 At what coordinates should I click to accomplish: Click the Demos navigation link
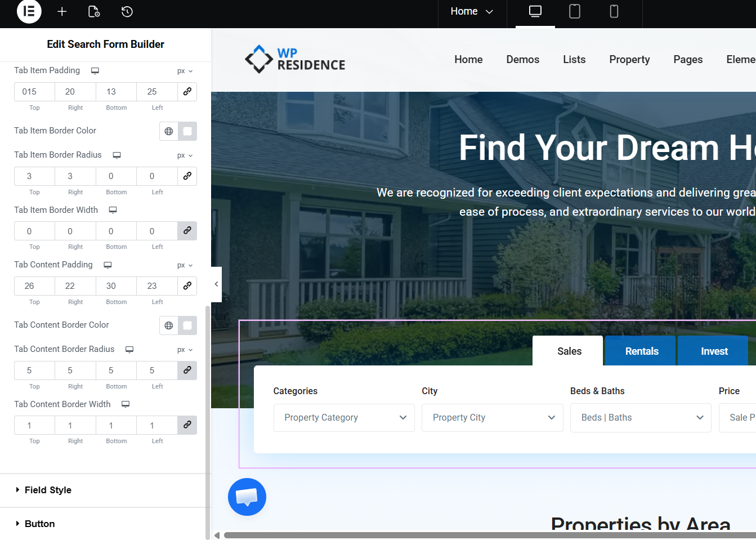pyautogui.click(x=522, y=60)
